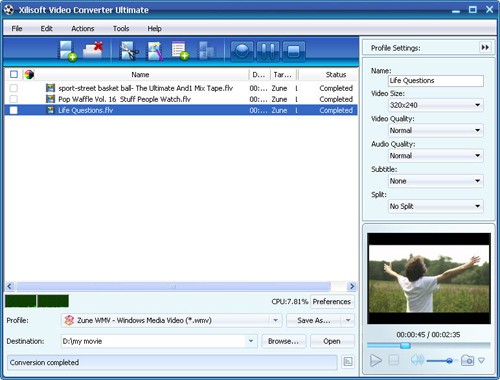Viewport: 500px width, 380px height.
Task: Select the row Pop Waffle Vol. 16 Stuff People Watch.flv
Action: (181, 99)
